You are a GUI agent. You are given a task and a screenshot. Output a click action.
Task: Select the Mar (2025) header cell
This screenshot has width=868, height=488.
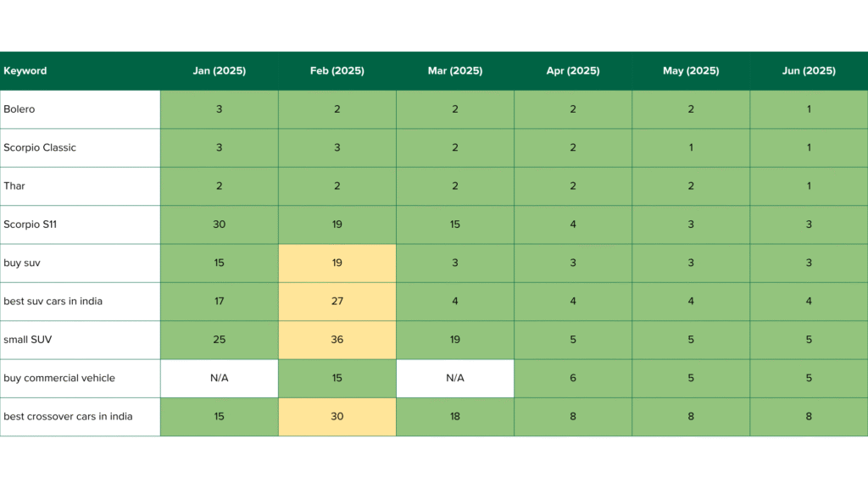(x=455, y=71)
